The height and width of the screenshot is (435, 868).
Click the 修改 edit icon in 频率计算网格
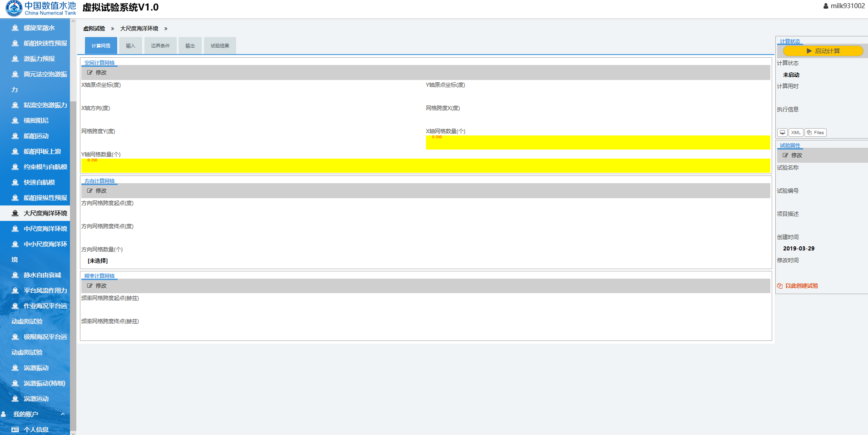pos(90,286)
